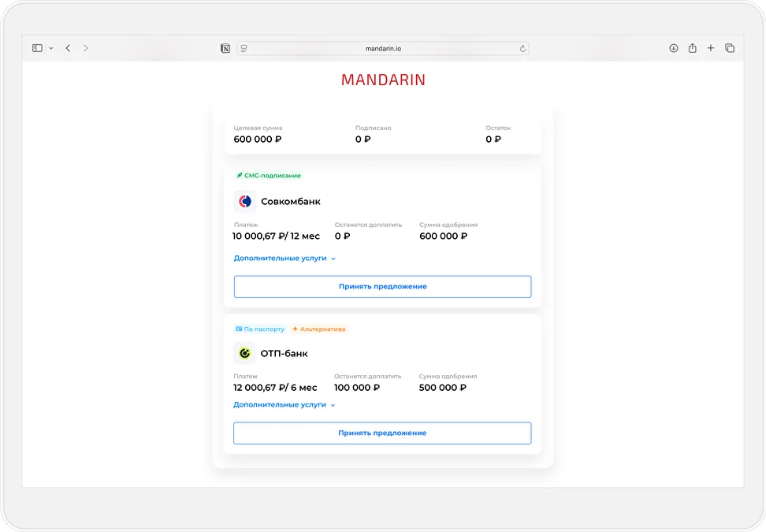Click the Альтернатива badge
The image size is (766, 532).
319,329
